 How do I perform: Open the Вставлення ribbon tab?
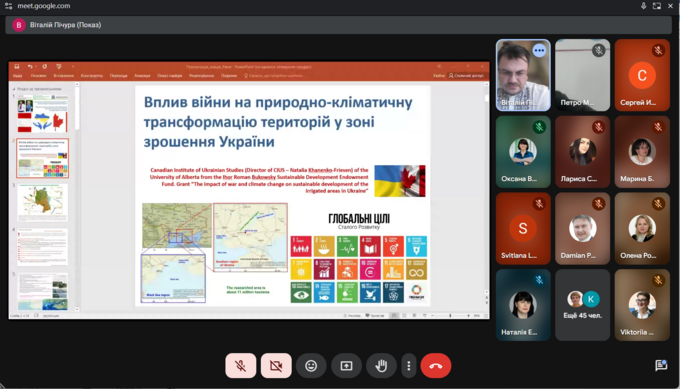click(63, 75)
